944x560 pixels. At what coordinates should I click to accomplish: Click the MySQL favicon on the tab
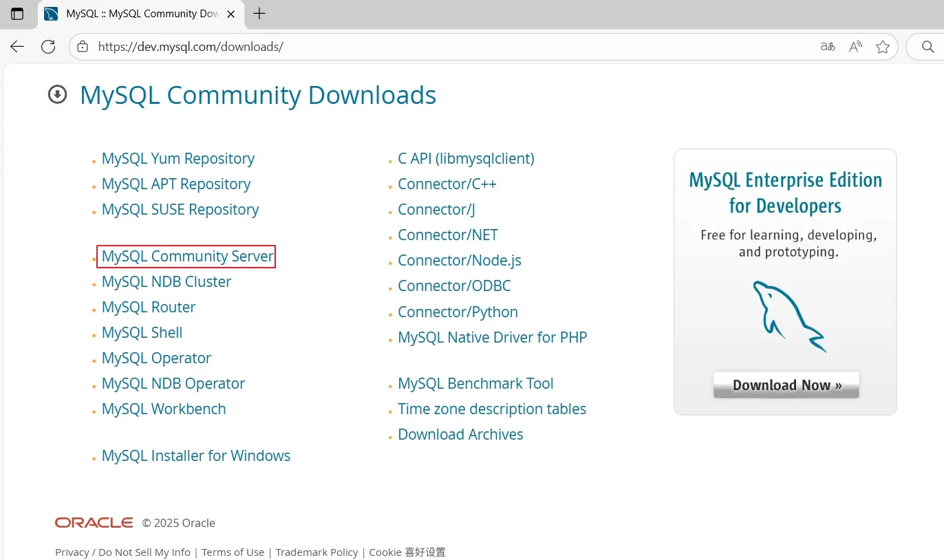(51, 14)
